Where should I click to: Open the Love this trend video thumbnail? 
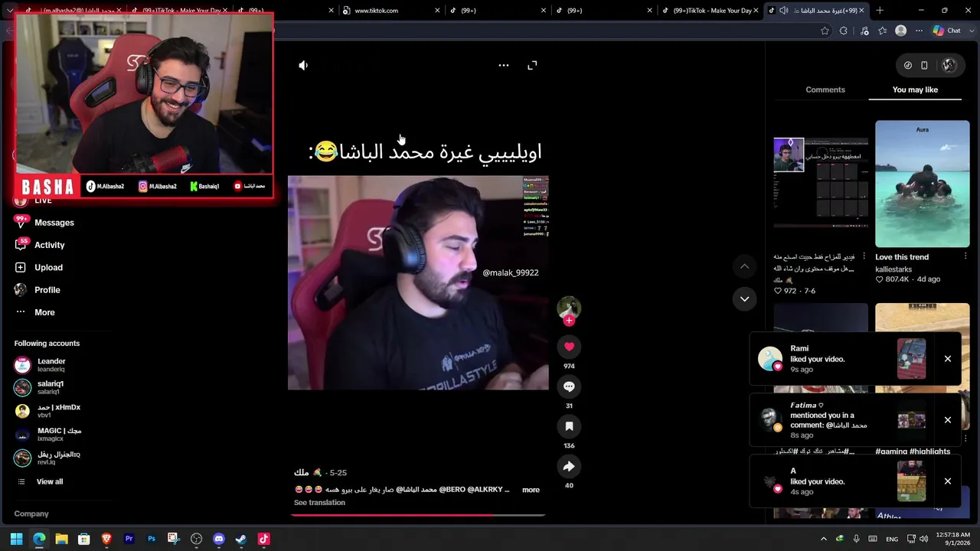coord(922,184)
